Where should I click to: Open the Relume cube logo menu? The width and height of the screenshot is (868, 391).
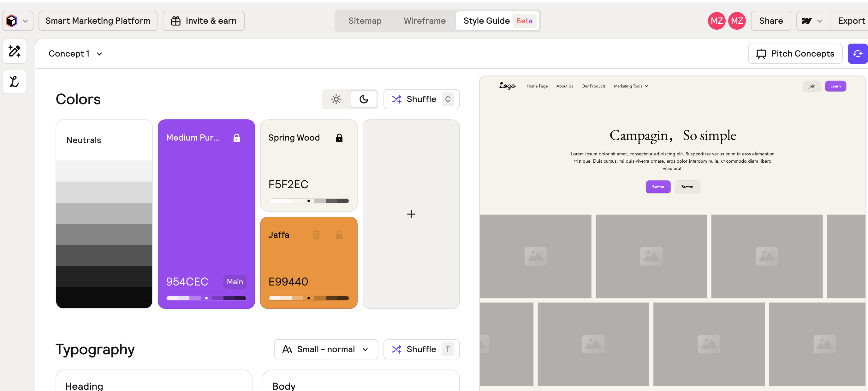[x=12, y=21]
